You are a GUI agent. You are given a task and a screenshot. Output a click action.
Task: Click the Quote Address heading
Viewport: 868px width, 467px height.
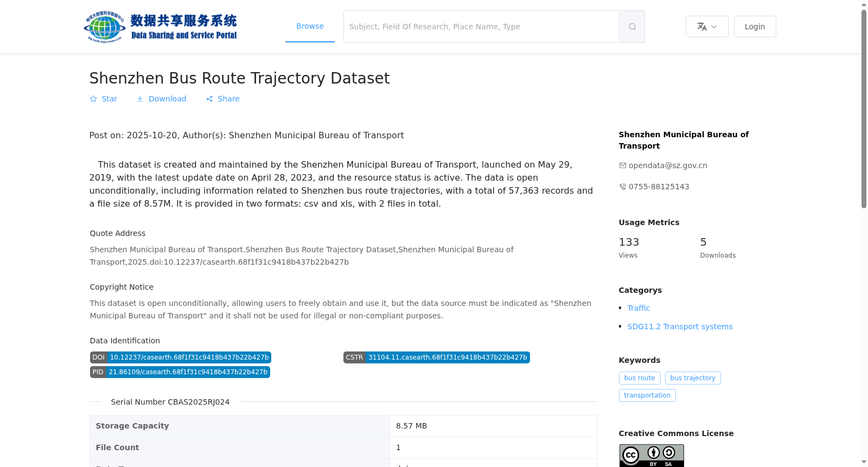[118, 233]
